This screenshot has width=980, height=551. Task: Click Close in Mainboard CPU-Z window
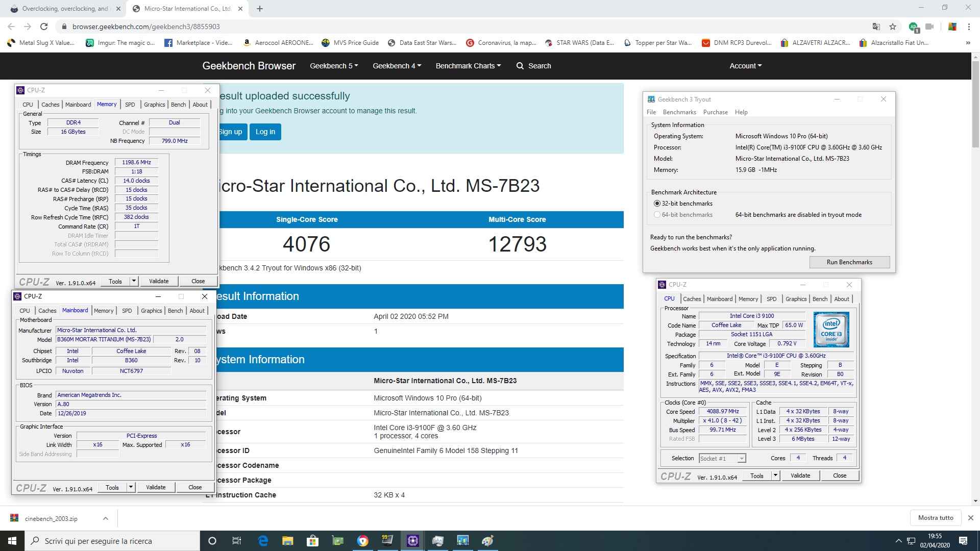coord(195,487)
